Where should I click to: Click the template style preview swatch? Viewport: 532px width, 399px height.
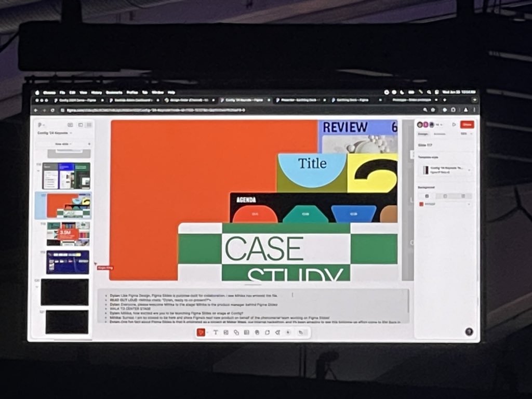pyautogui.click(x=425, y=170)
